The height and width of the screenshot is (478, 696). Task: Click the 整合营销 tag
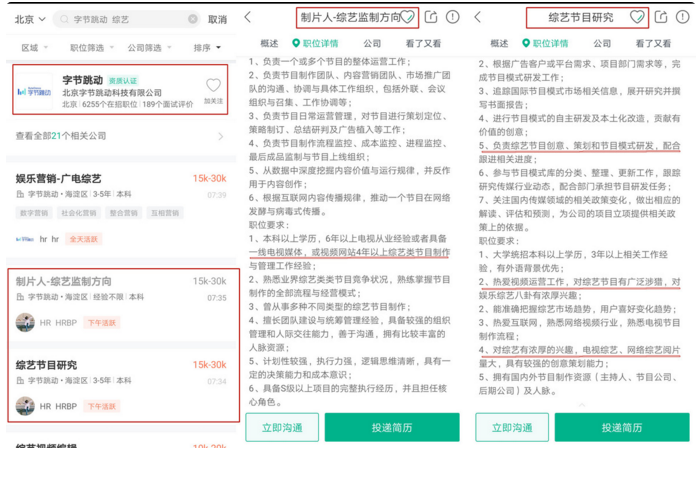click(x=124, y=213)
